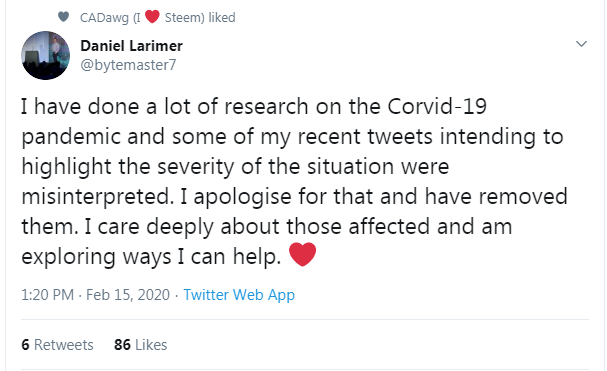Viewport: 607px width, 371px height.
Task: Click the @bytemaster7 handle
Action: [x=128, y=65]
